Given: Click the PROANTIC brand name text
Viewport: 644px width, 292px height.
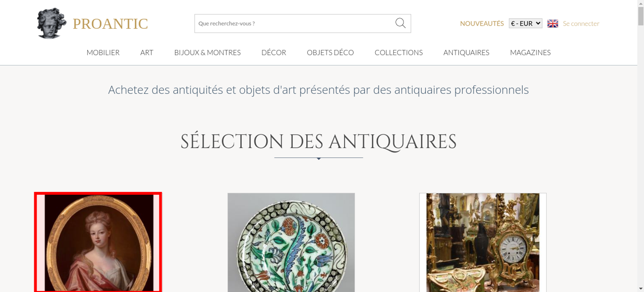Looking at the screenshot, I should point(110,24).
